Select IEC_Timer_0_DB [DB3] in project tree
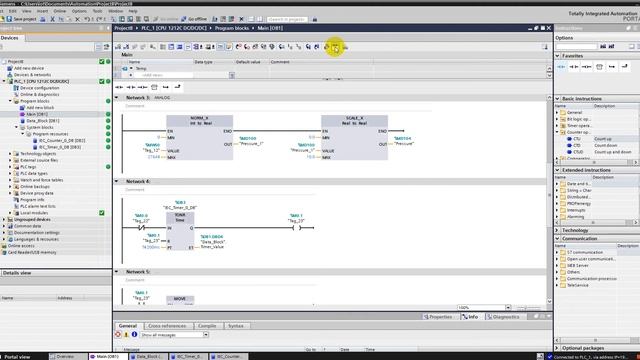The height and width of the screenshot is (360, 640). coord(60,147)
